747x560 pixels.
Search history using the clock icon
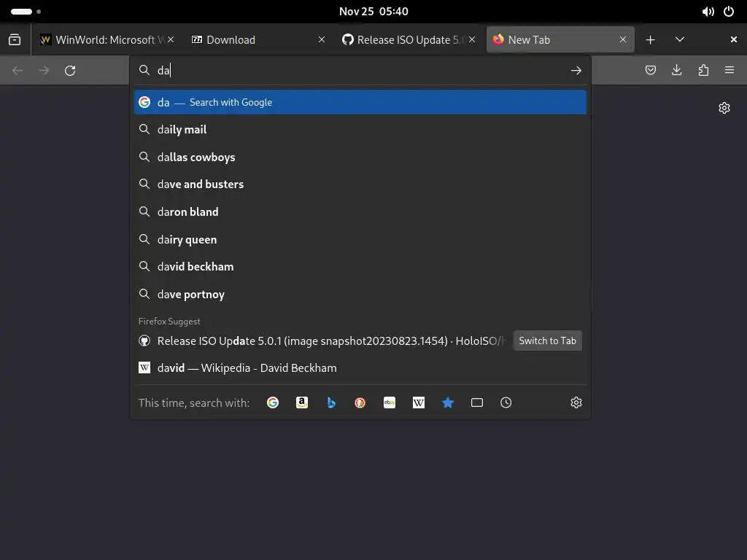[506, 402]
